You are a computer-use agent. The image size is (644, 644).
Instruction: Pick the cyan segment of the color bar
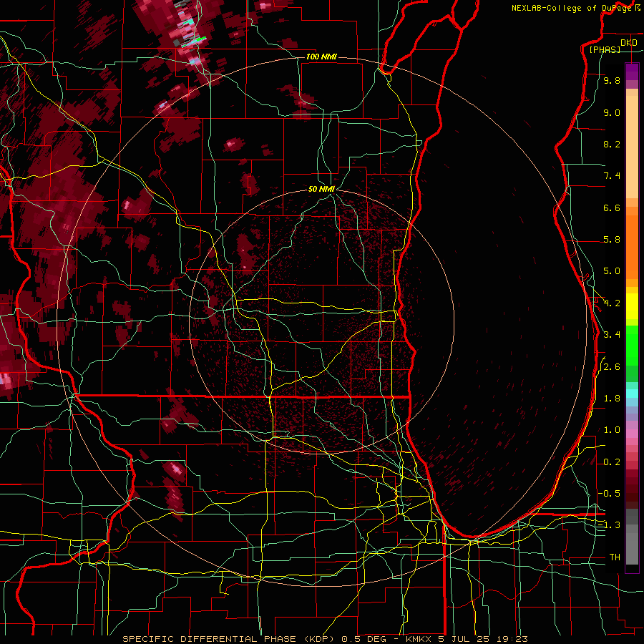[x=632, y=394]
